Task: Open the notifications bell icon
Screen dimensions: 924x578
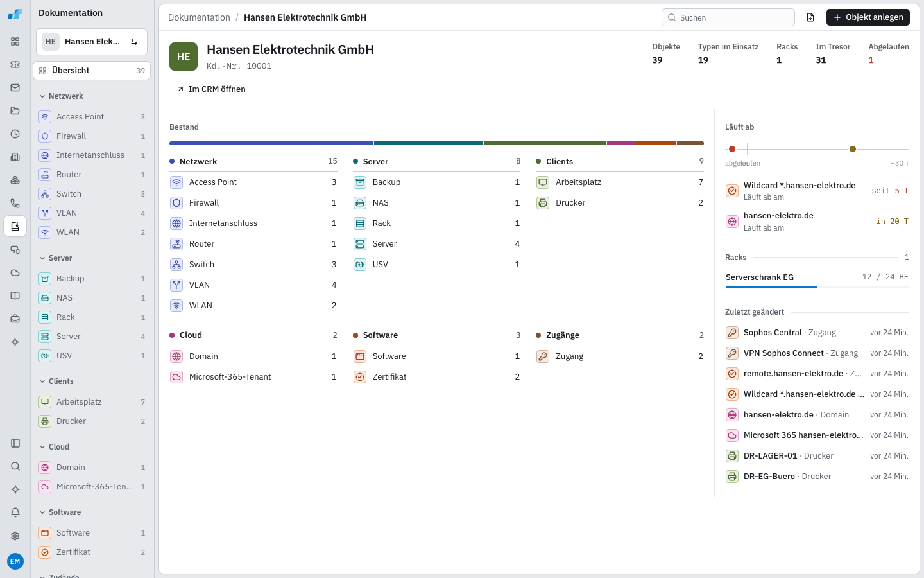Action: [x=15, y=512]
